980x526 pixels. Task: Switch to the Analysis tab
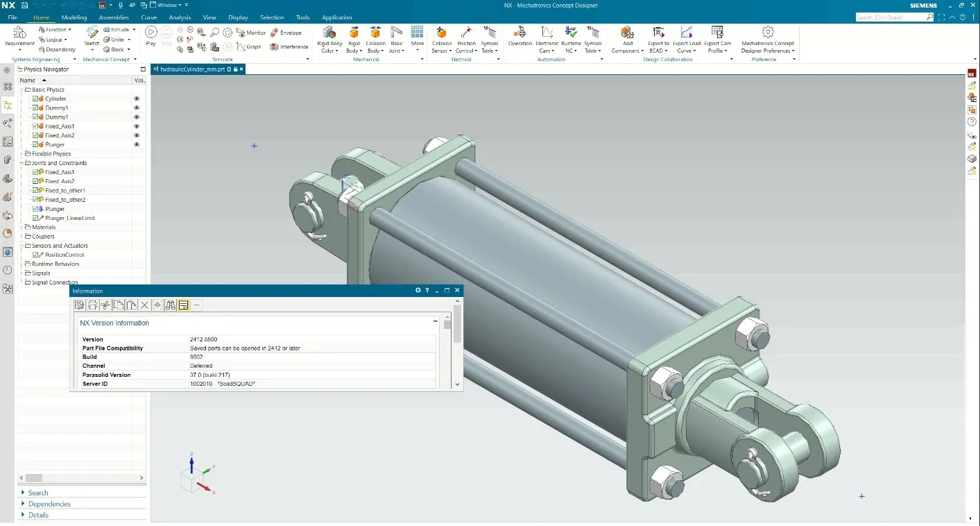[180, 17]
